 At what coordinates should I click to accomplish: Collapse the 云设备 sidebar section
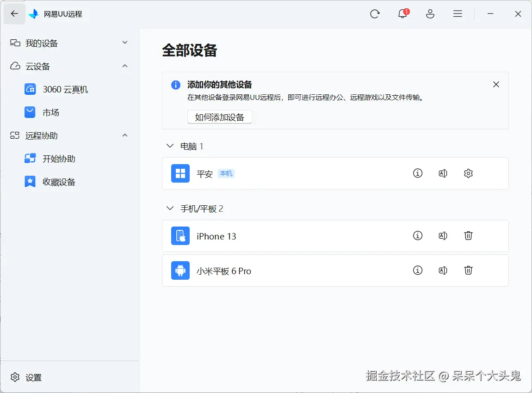(125, 66)
